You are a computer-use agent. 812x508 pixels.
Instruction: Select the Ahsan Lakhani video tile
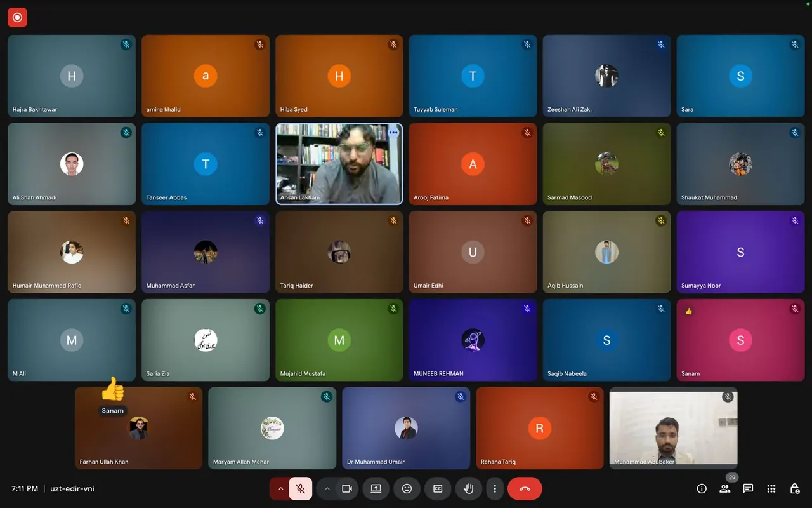click(x=339, y=164)
